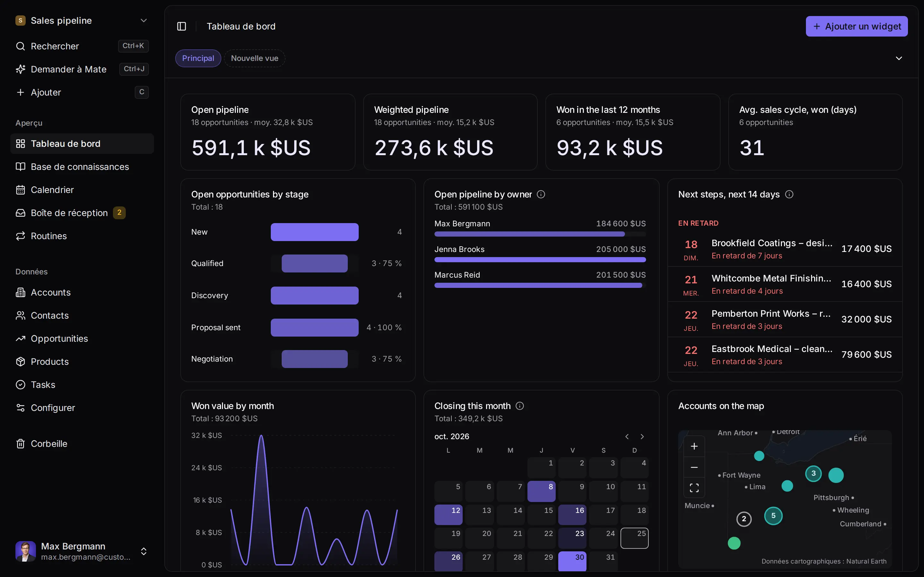The height and width of the screenshot is (577, 924).
Task: Click the info icon next to Closing this month
Action: pos(519,406)
